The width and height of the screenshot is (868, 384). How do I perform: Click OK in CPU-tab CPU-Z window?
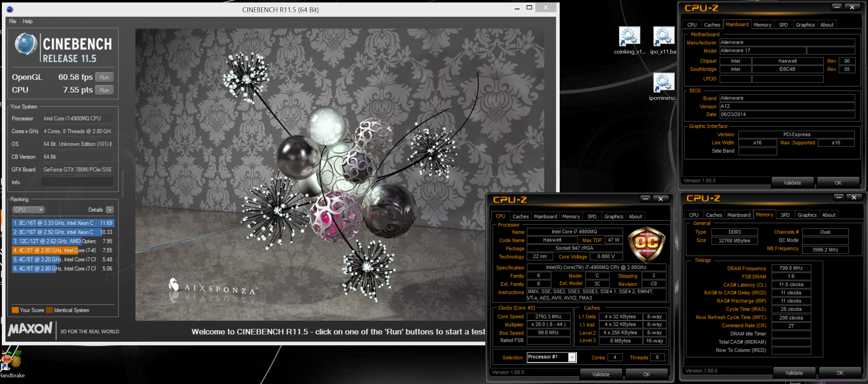[x=646, y=374]
